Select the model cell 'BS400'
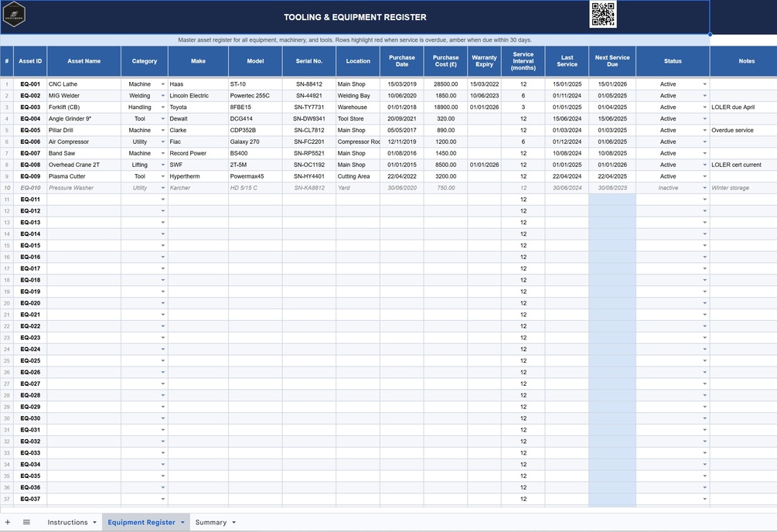Viewport: 777px width, 532px height. [255, 153]
